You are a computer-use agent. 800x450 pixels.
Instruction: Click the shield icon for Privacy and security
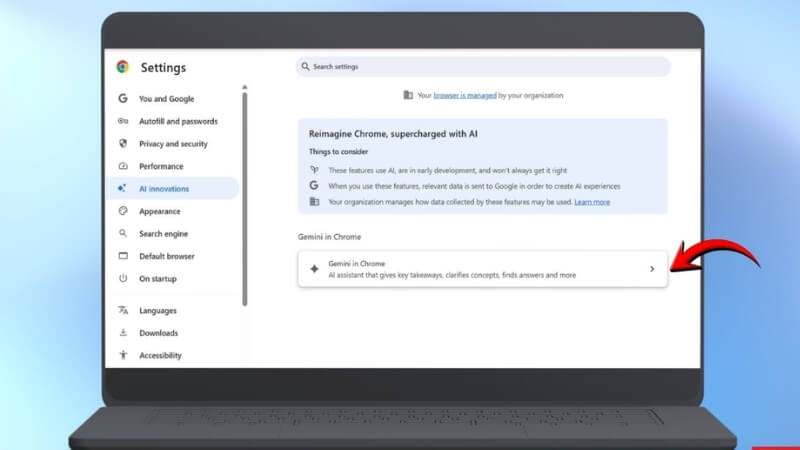tap(123, 143)
